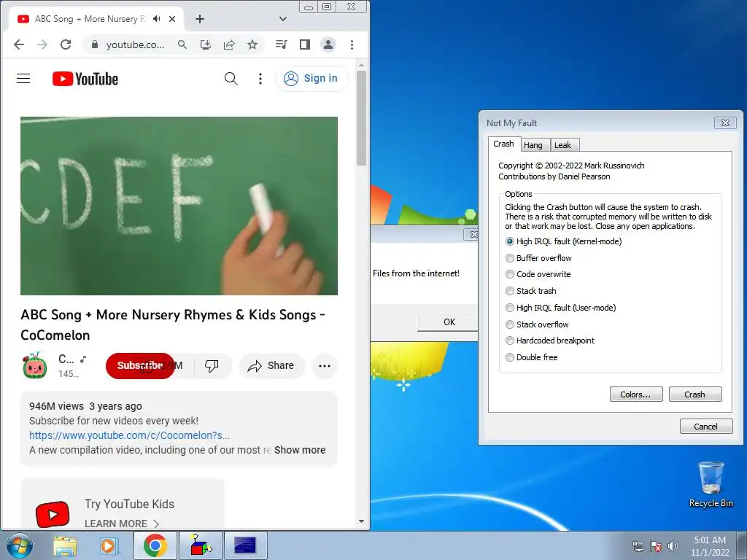Click the install app icon in the address bar
Viewport: 747px width, 560px height.
(x=205, y=44)
